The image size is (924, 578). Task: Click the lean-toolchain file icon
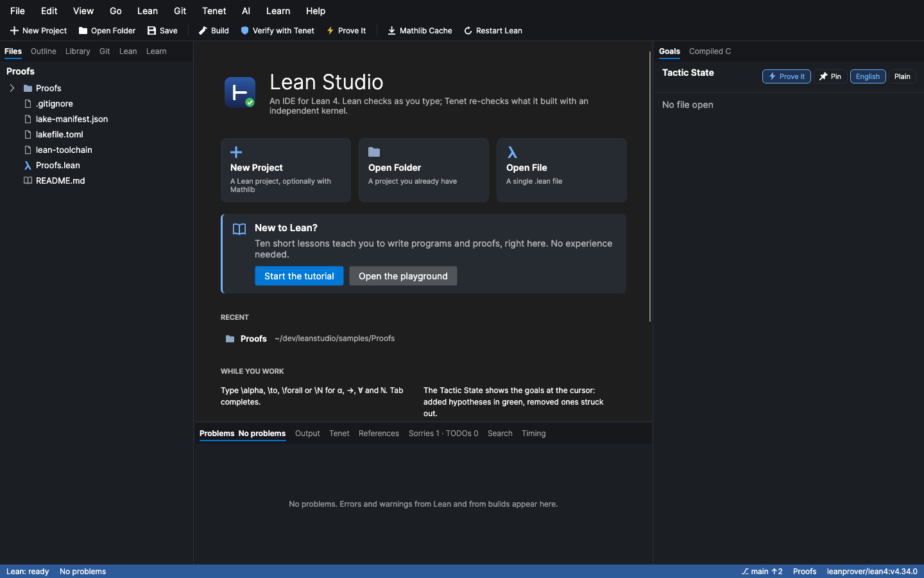[x=28, y=150]
